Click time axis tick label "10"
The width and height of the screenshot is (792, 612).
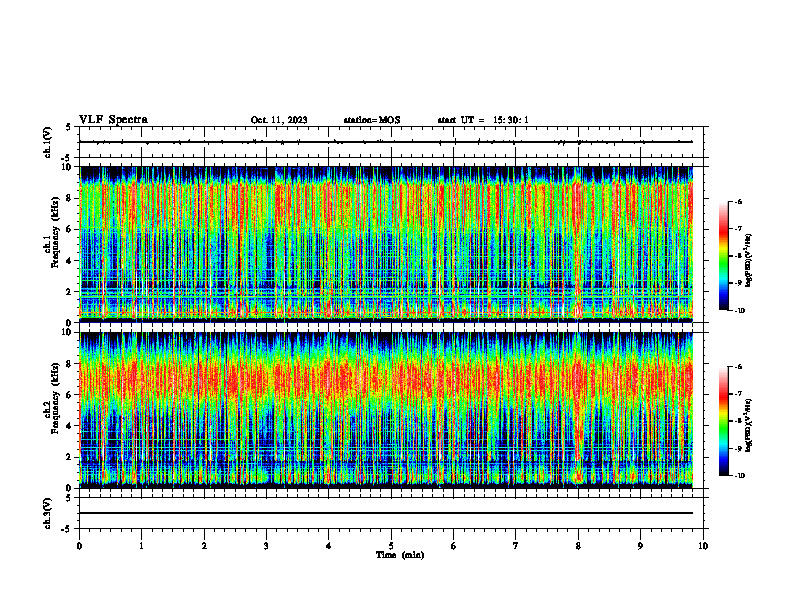(703, 546)
